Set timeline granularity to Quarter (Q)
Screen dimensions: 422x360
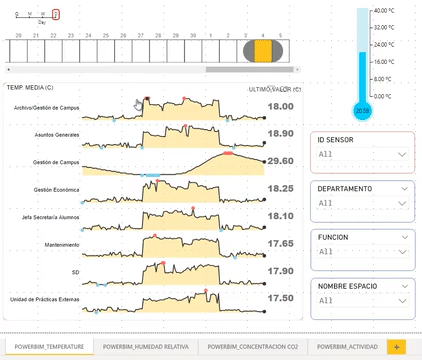click(17, 15)
